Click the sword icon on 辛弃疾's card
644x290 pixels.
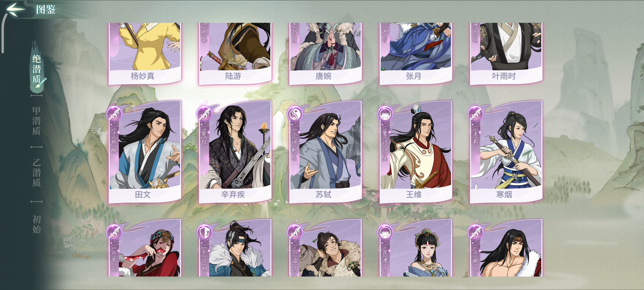(x=204, y=114)
